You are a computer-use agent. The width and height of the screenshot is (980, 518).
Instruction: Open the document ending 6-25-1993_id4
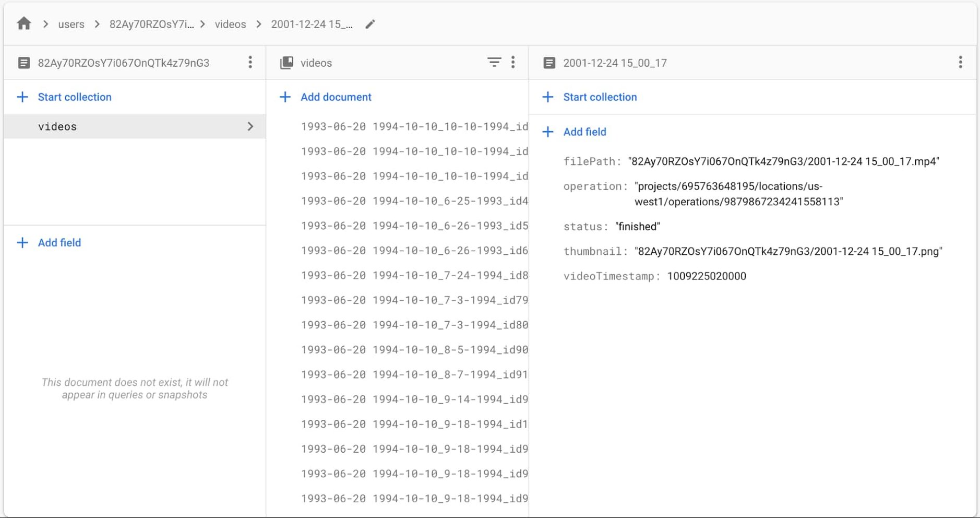click(414, 201)
